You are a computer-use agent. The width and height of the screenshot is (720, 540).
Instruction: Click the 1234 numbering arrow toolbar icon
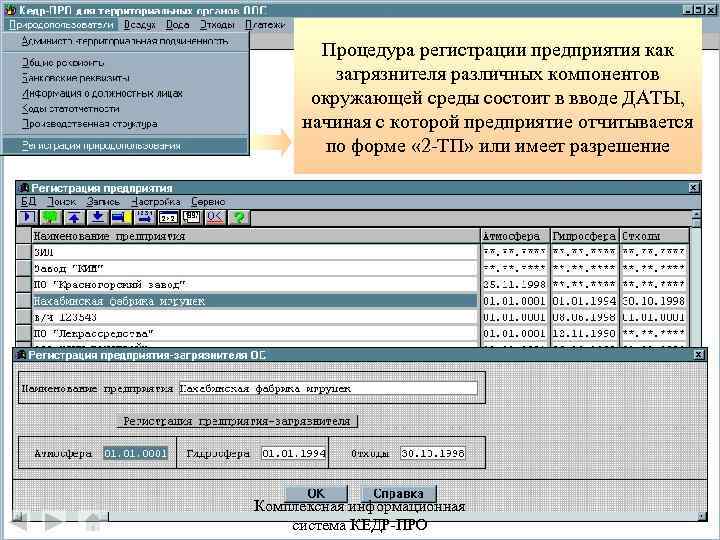pyautogui.click(x=145, y=217)
